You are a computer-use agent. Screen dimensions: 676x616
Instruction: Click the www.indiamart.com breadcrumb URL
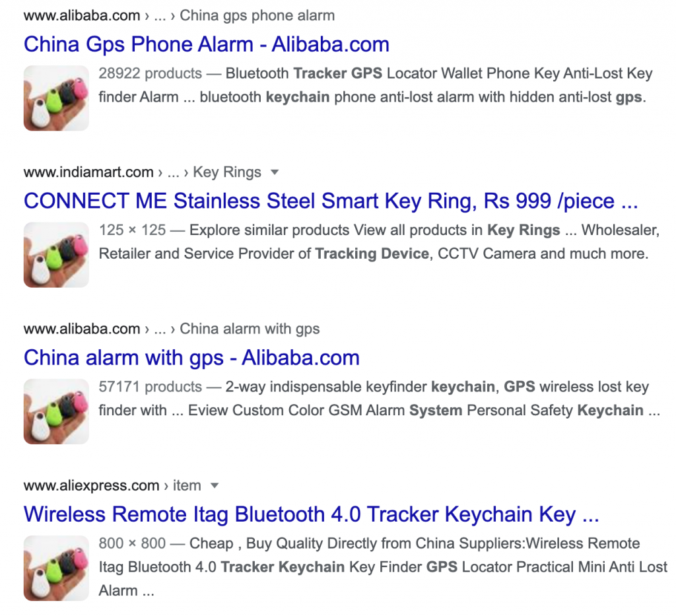(88, 172)
